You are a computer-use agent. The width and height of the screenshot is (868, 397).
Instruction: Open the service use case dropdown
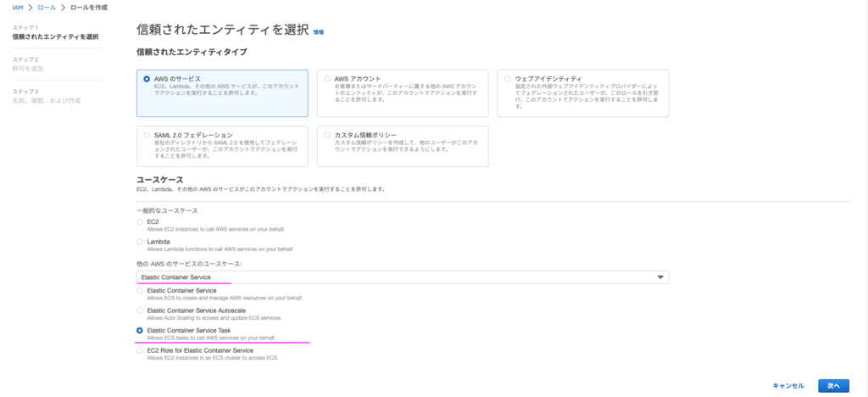pyautogui.click(x=403, y=277)
